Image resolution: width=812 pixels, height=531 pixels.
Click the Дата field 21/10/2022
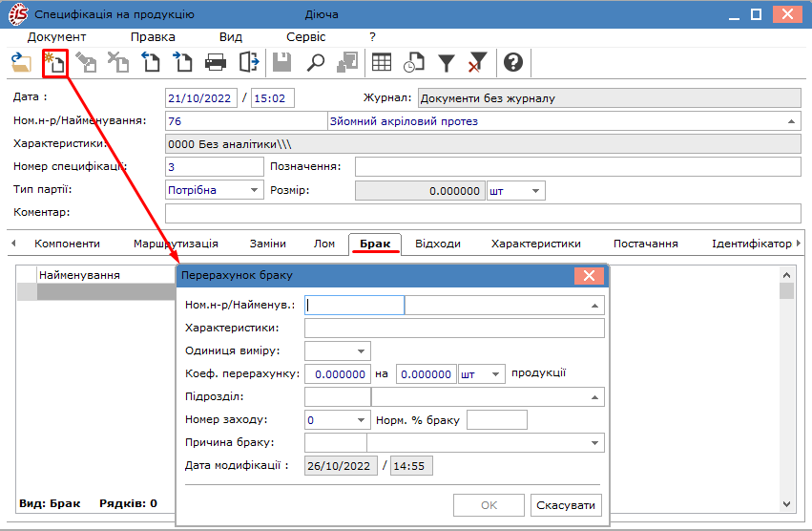click(201, 98)
